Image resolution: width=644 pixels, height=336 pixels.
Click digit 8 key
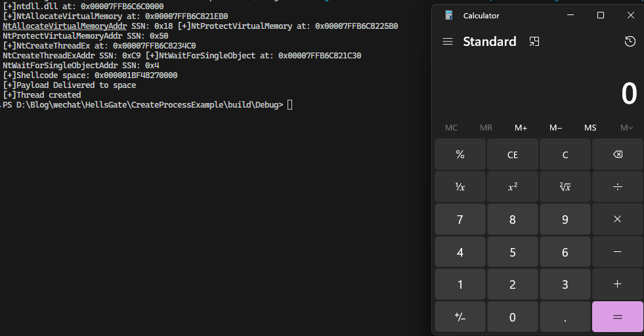(513, 219)
